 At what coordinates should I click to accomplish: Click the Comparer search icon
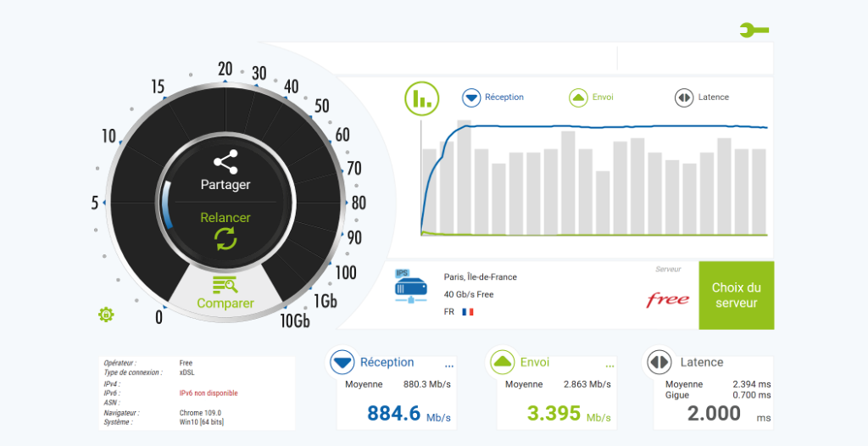pos(225,285)
